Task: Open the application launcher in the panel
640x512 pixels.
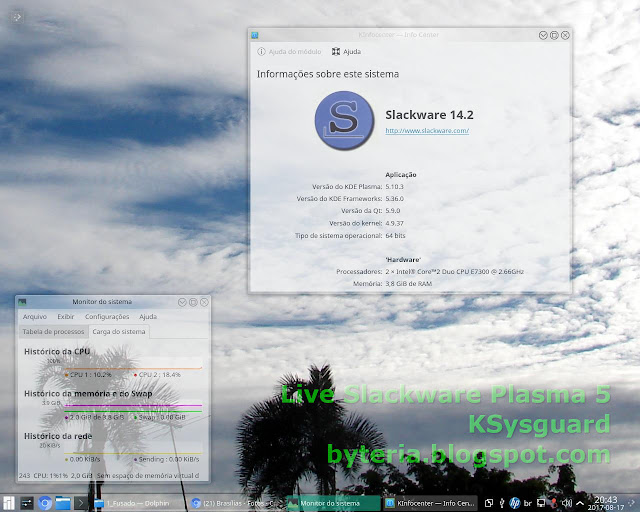Action: click(9, 503)
